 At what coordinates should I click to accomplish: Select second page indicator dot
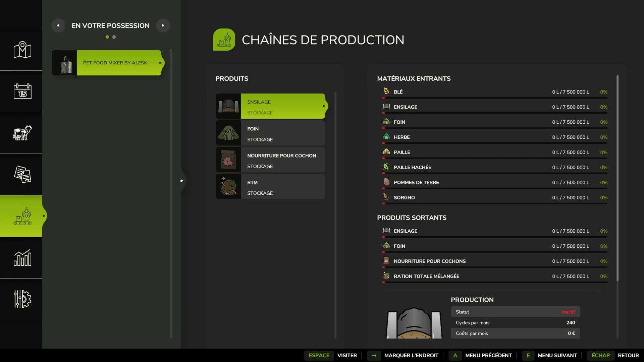[x=114, y=37]
